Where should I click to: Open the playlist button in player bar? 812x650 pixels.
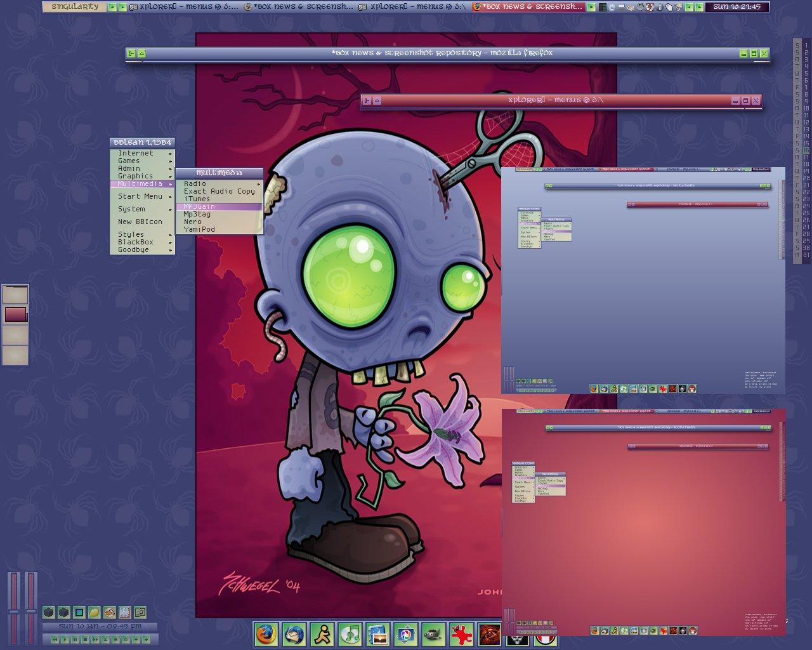click(115, 639)
